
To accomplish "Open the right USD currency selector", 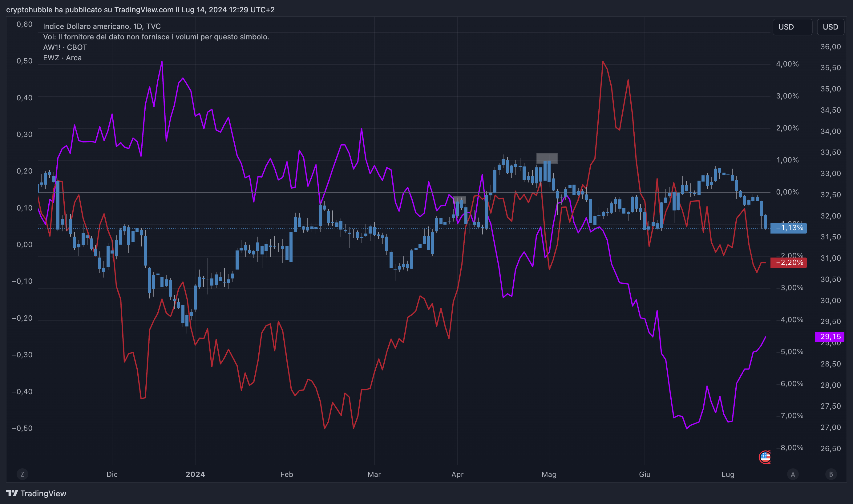I will pos(831,27).
